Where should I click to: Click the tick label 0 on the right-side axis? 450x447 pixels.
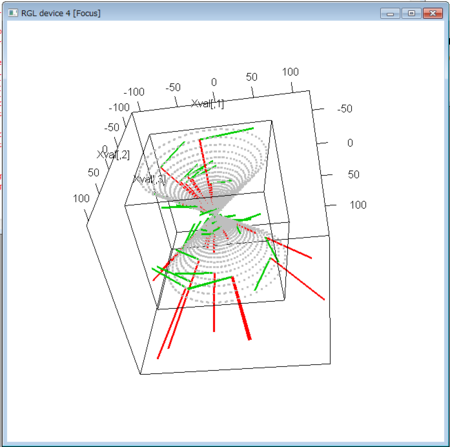pyautogui.click(x=350, y=143)
